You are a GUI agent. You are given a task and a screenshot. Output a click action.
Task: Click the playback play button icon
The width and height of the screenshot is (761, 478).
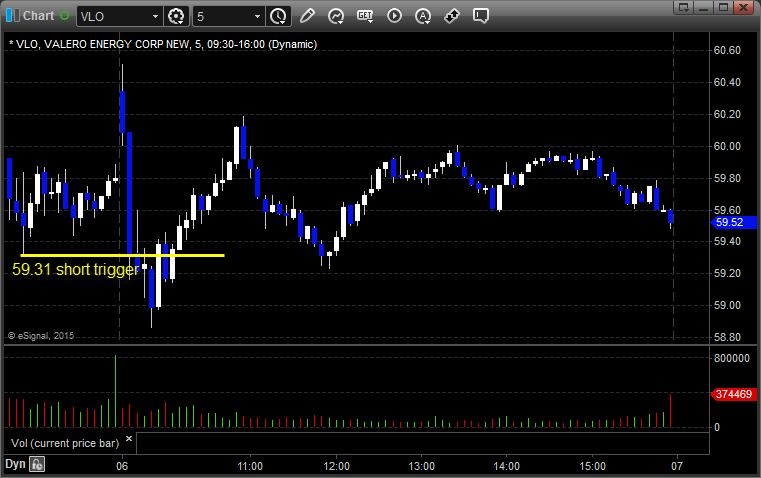click(394, 16)
